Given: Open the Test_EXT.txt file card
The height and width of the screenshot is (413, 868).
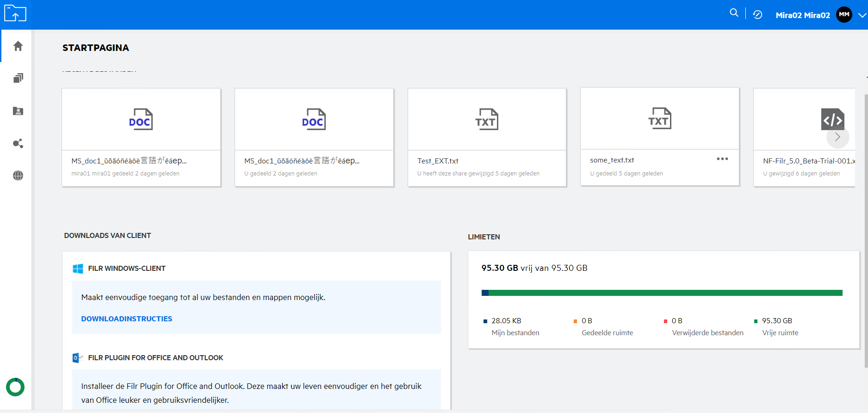Looking at the screenshot, I should (487, 138).
